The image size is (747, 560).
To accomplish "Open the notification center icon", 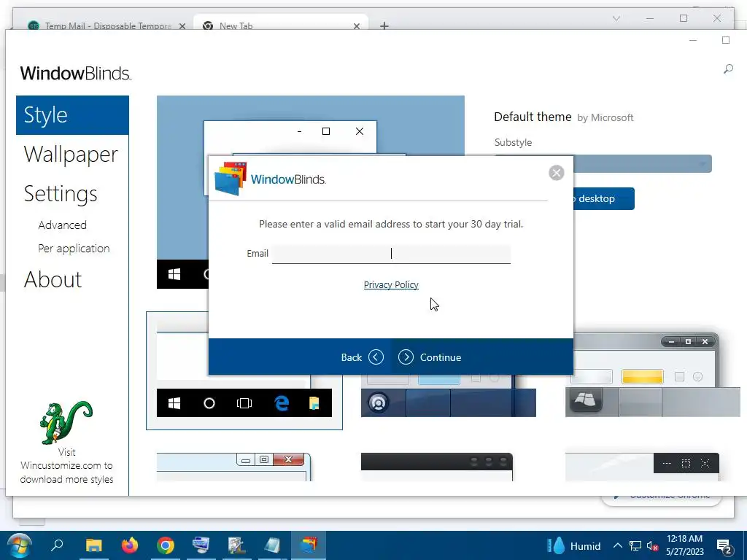I will pyautogui.click(x=724, y=547).
